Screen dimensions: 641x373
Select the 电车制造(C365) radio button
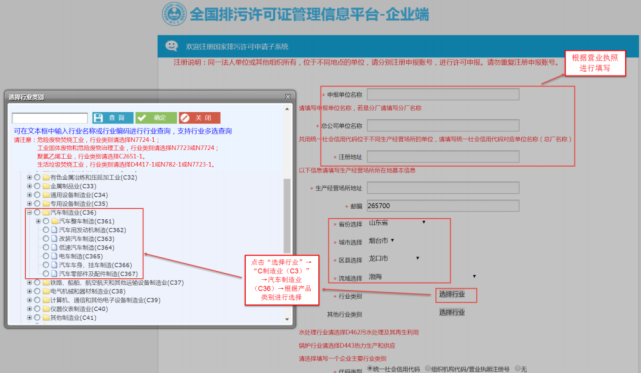(46, 256)
